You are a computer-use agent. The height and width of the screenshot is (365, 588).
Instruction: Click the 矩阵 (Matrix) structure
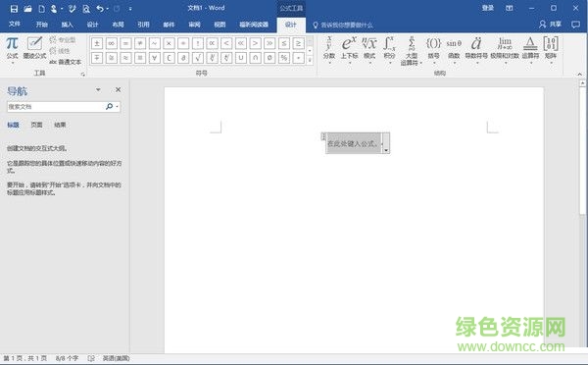551,50
